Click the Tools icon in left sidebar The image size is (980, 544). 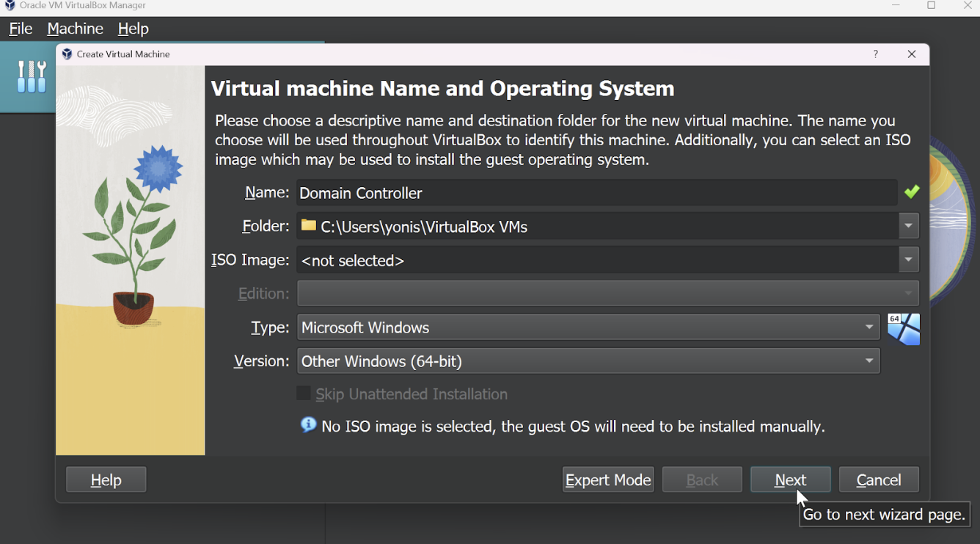point(31,76)
